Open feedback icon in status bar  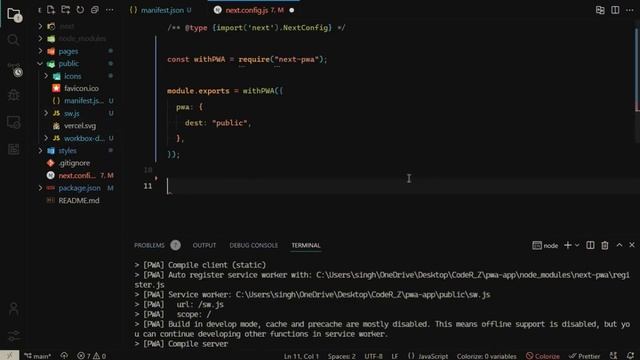tap(613, 356)
